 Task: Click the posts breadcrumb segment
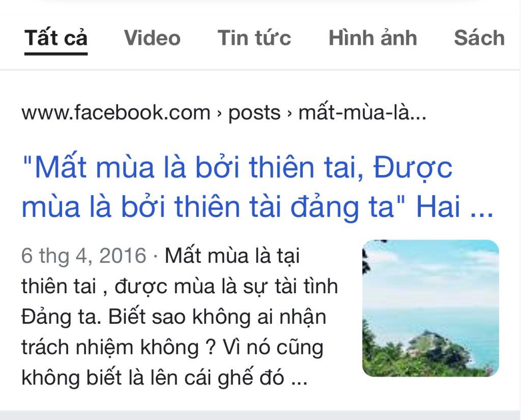pos(254,114)
